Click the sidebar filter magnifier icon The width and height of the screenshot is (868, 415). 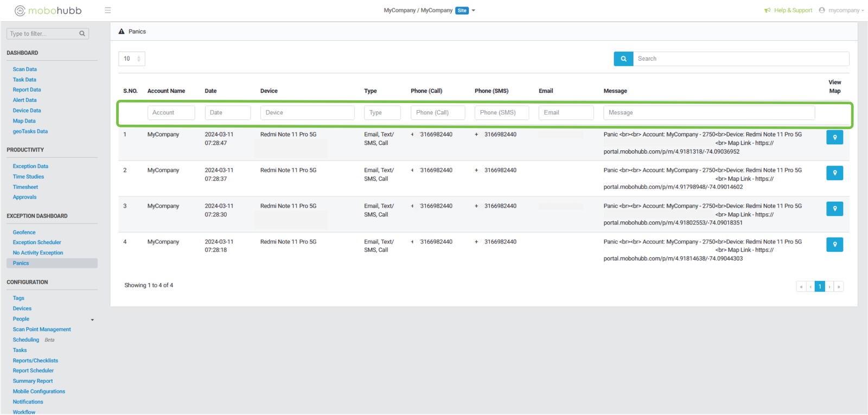(x=82, y=34)
